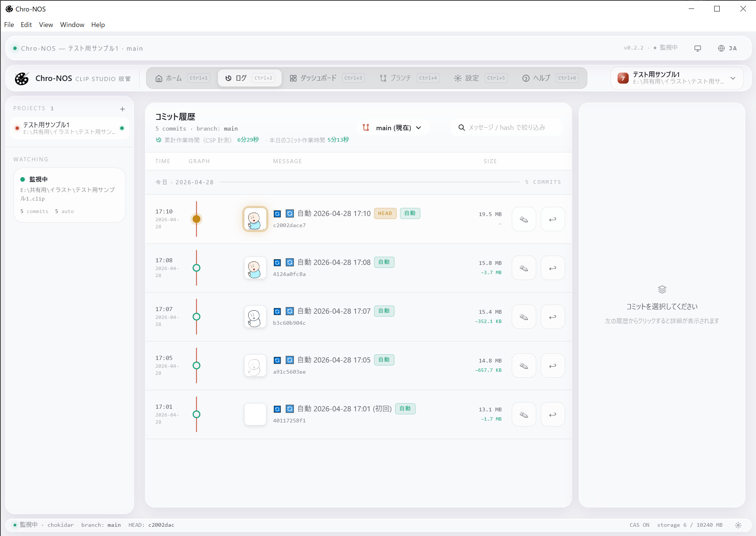The image size is (756, 536).
Task: Click pencil edit icon for 17:05 commit
Action: (524, 366)
